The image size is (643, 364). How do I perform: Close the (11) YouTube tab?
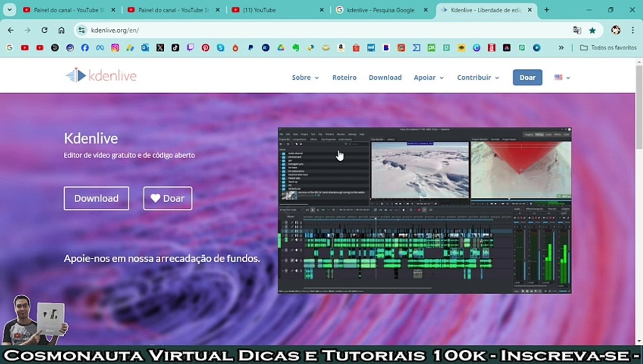[321, 10]
